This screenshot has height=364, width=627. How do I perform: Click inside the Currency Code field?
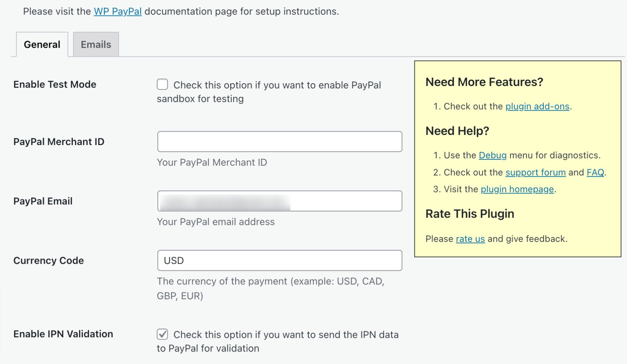[280, 260]
